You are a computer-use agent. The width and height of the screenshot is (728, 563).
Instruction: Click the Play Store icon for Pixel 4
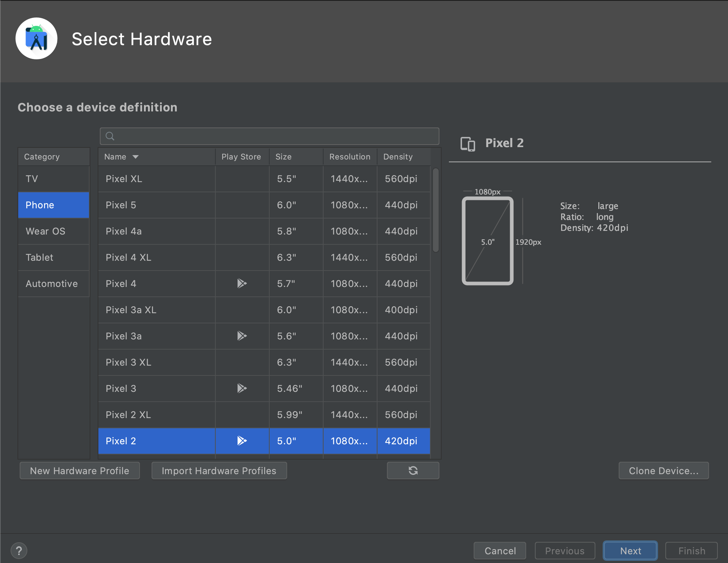[242, 283]
